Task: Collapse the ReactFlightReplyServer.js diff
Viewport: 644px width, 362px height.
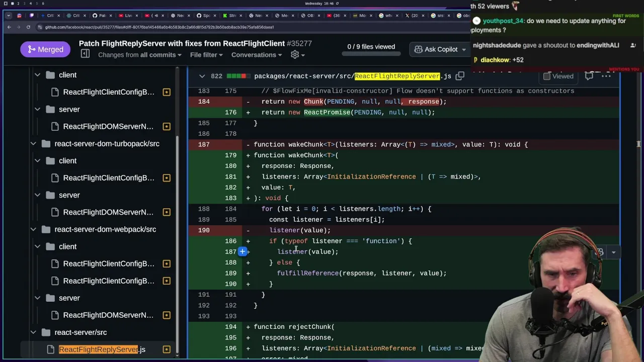Action: pos(202,76)
